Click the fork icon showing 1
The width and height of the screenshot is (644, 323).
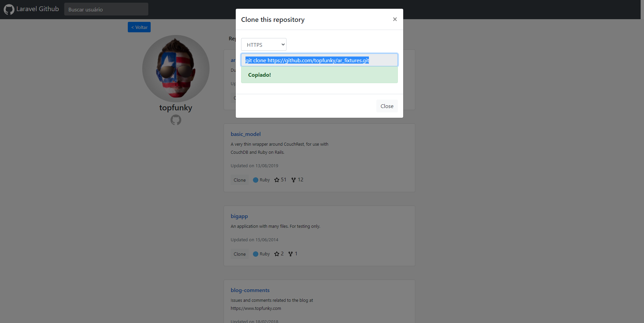tap(291, 254)
